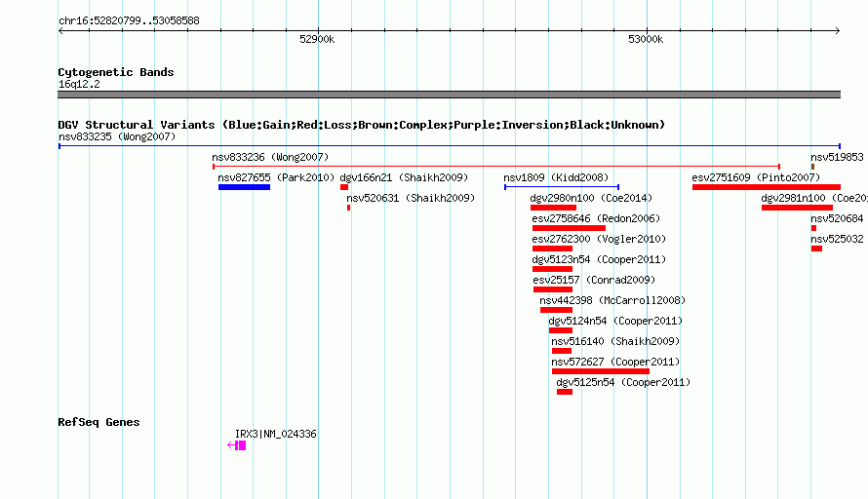Open nsv572627 (Cooper2011) variant label
This screenshot has width=868, height=499.
pos(615,362)
